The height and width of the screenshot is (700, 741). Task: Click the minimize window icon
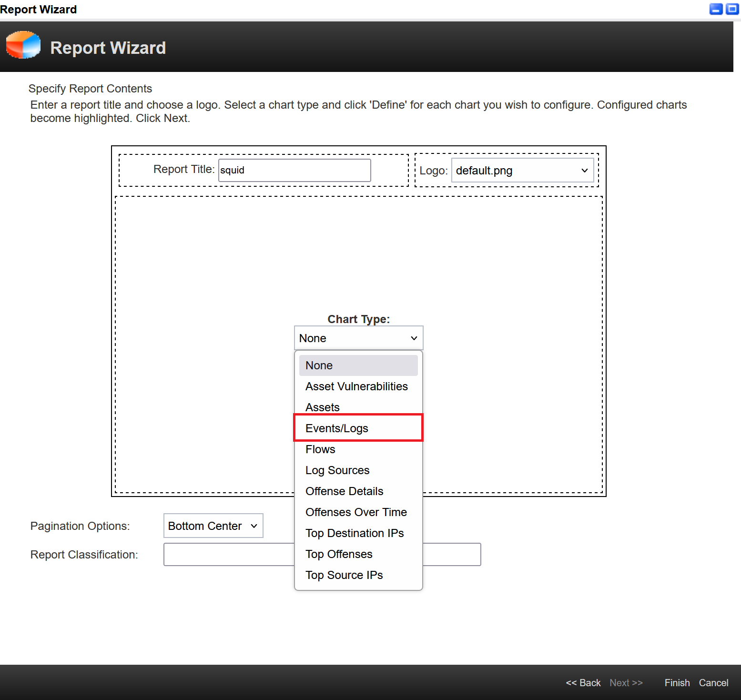coord(716,9)
